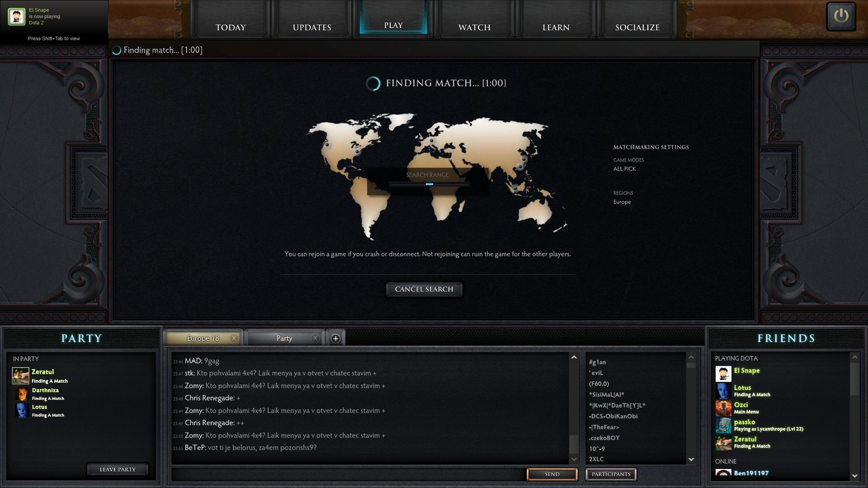This screenshot has width=868, height=488.
Task: Click ALL PICK game mode text
Action: pos(624,169)
